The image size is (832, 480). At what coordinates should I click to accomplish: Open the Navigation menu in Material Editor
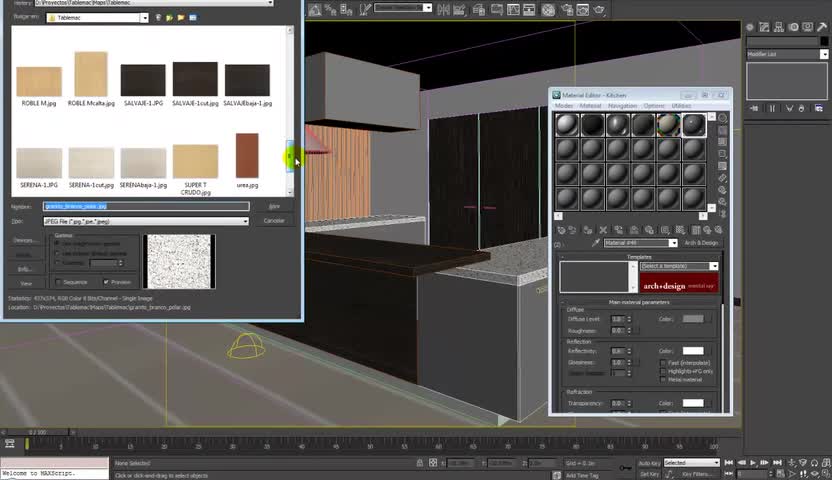pyautogui.click(x=622, y=106)
